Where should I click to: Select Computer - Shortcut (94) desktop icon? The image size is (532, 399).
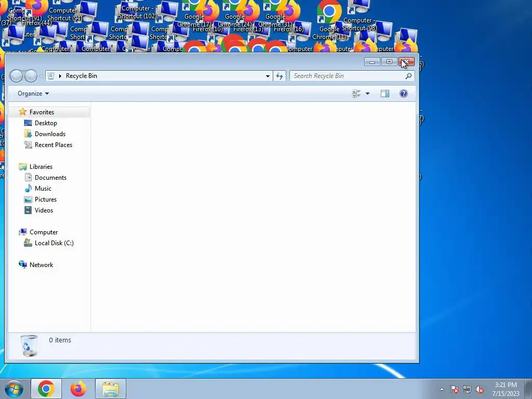pyautogui.click(x=64, y=14)
